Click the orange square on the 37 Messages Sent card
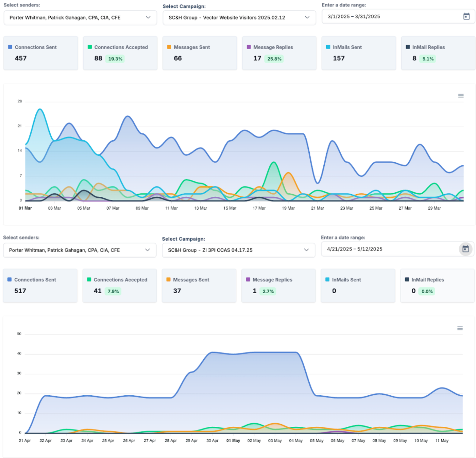This screenshot has width=476, height=458. 168,279
